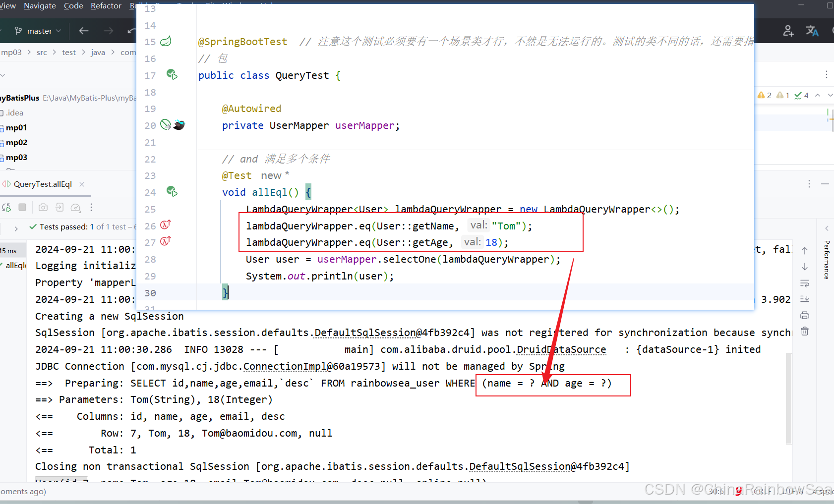This screenshot has width=834, height=504.
Task: Select the MyBatisPlus project root node
Action: 20,98
